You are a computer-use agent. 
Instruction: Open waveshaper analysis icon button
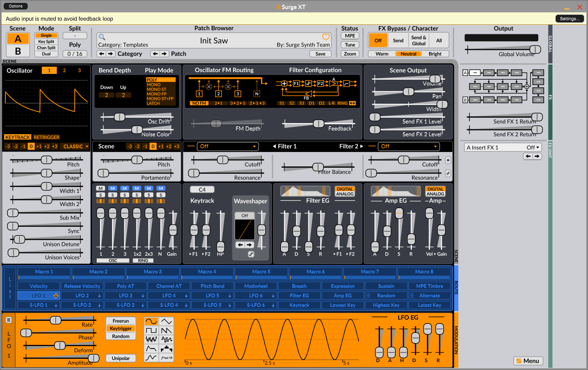tap(251, 254)
